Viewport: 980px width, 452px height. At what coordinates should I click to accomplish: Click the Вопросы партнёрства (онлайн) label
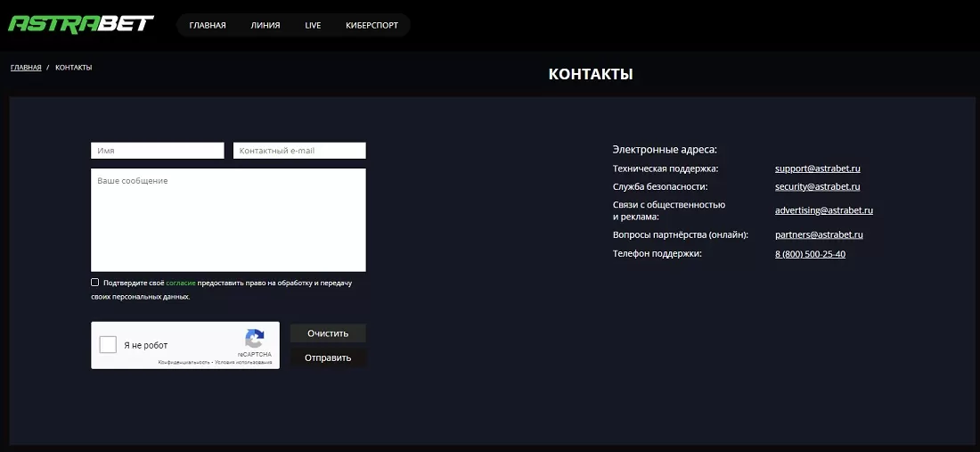click(x=681, y=235)
